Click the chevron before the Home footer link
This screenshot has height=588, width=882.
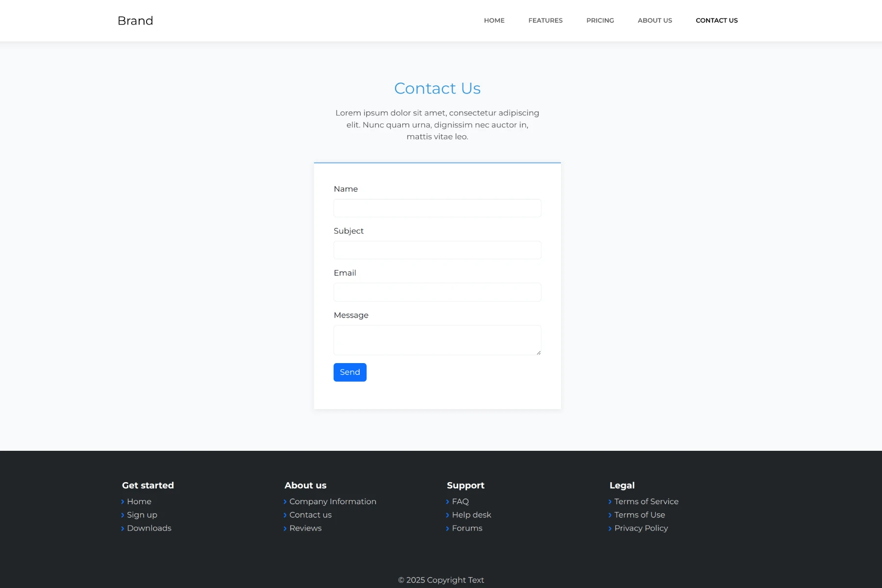click(x=122, y=501)
